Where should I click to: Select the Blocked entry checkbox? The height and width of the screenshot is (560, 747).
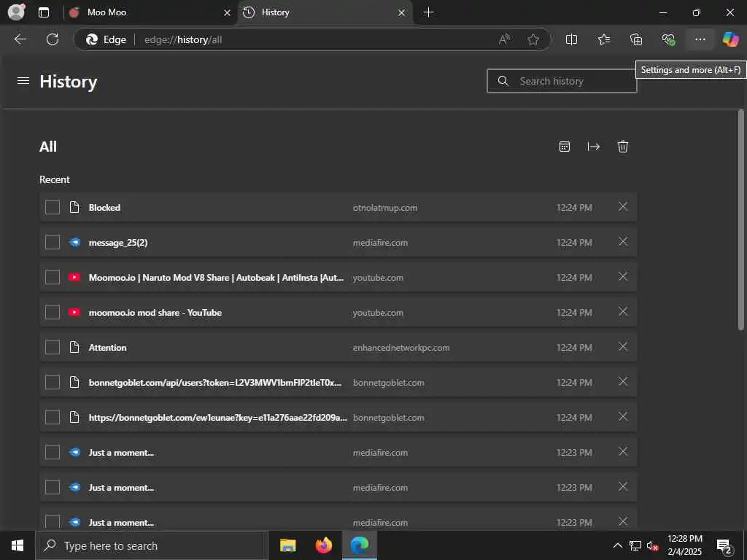coord(53,207)
